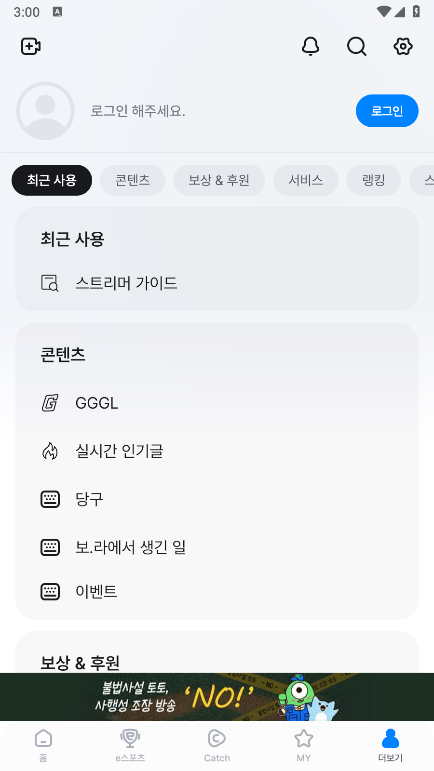Select the 랭킹 category chip
Viewport: 434px width, 771px height.
click(x=374, y=180)
